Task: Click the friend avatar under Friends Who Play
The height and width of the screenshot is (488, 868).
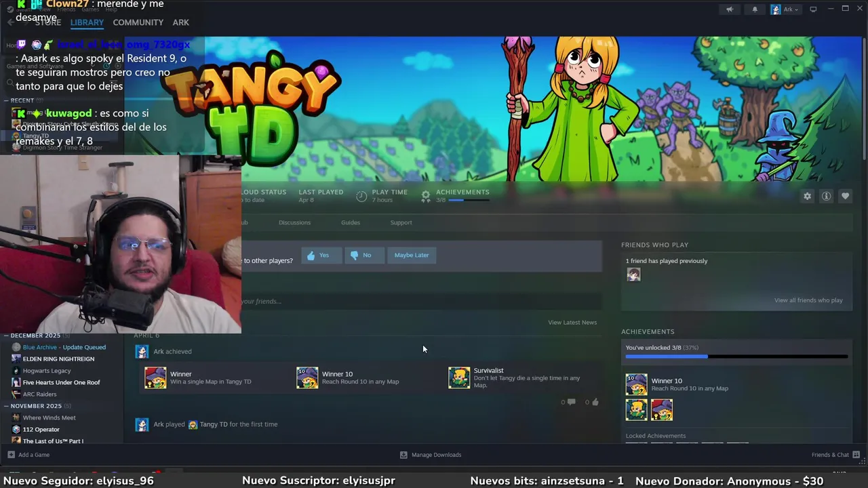Action: point(633,274)
